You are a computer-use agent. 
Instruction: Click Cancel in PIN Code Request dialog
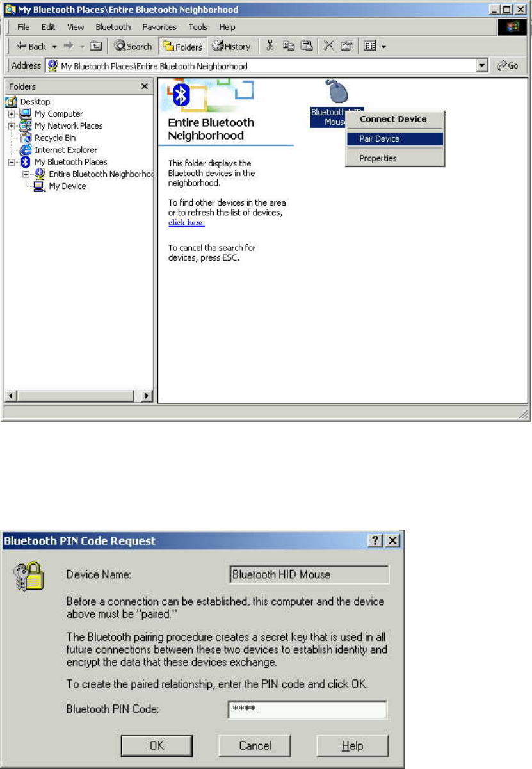[x=255, y=745]
